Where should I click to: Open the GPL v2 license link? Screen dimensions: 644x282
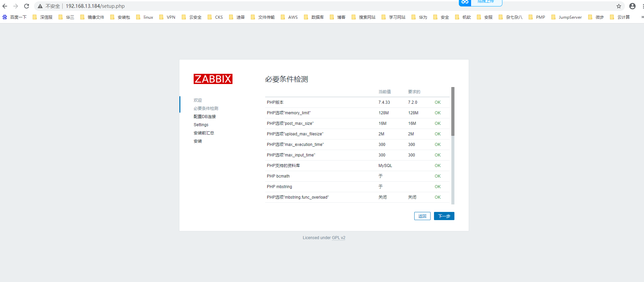pos(339,238)
